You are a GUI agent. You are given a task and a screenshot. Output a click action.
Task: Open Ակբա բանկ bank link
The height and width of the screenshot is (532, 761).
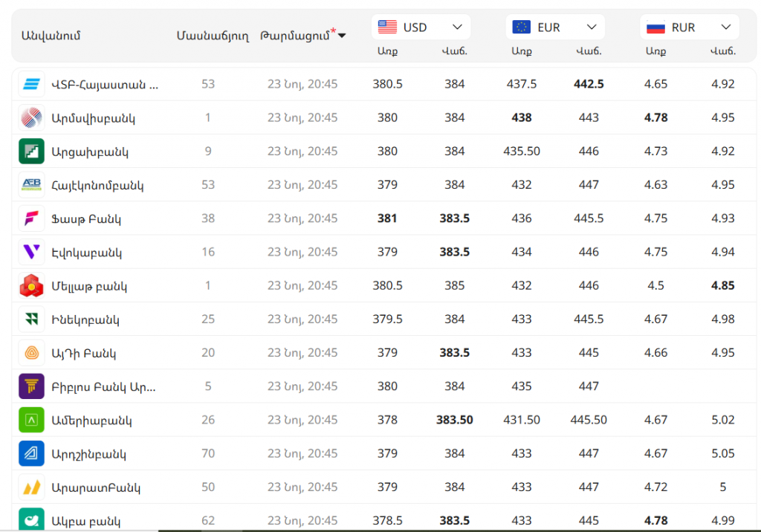tap(85, 521)
